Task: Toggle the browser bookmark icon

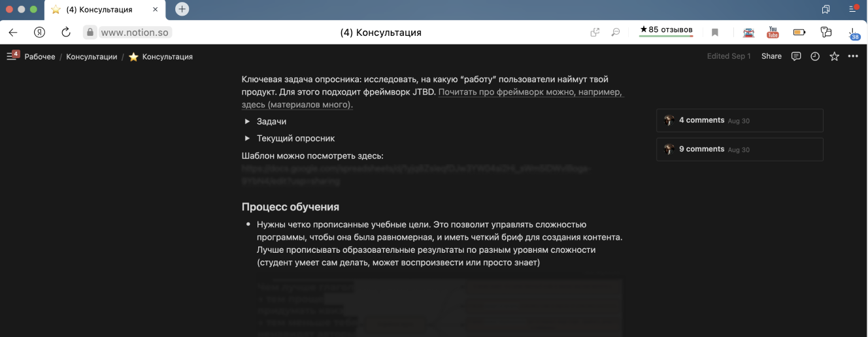Action: [715, 32]
